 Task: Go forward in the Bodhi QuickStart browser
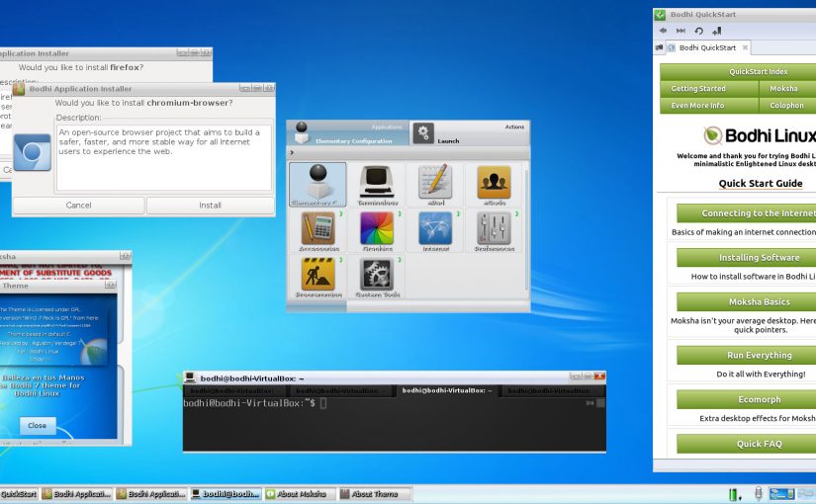tap(680, 31)
